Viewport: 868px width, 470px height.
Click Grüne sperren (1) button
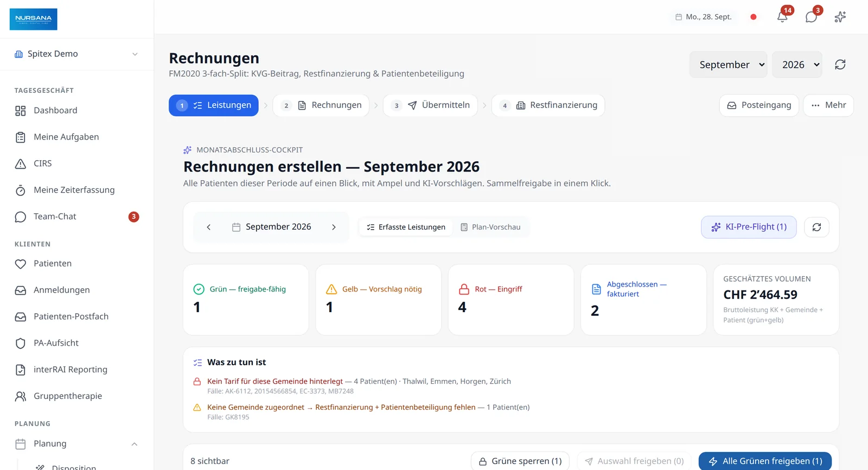(520, 461)
